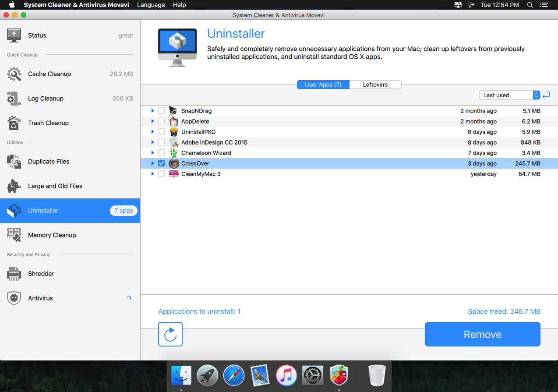Expand the CleanMyMac 3 disclosure triangle
The image size is (558, 392).
pyautogui.click(x=152, y=174)
